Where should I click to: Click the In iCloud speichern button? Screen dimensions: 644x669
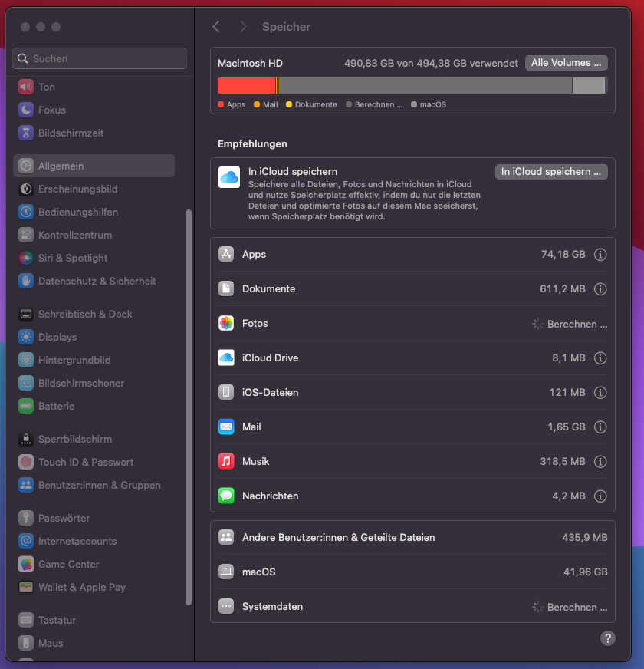551,172
